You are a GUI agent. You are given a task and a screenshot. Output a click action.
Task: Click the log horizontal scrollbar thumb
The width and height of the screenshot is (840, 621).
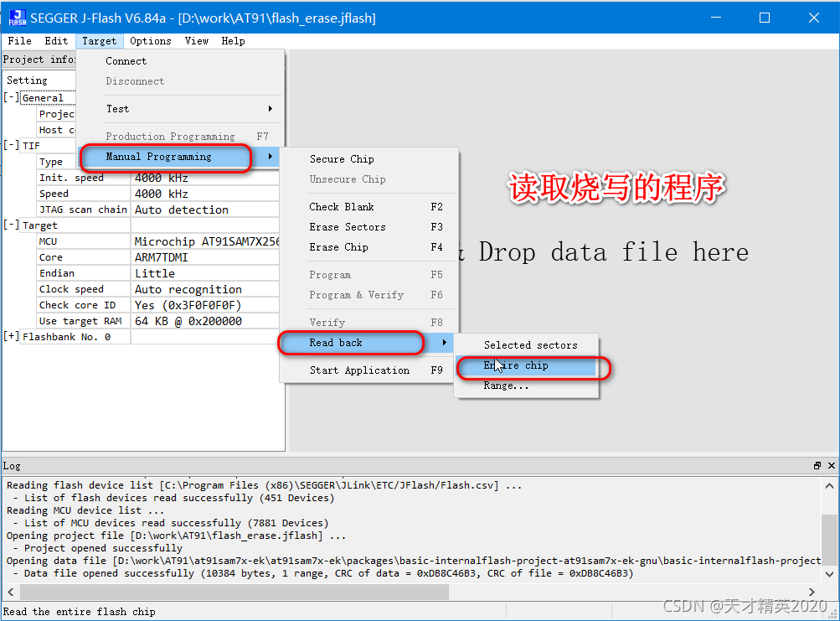[234, 592]
